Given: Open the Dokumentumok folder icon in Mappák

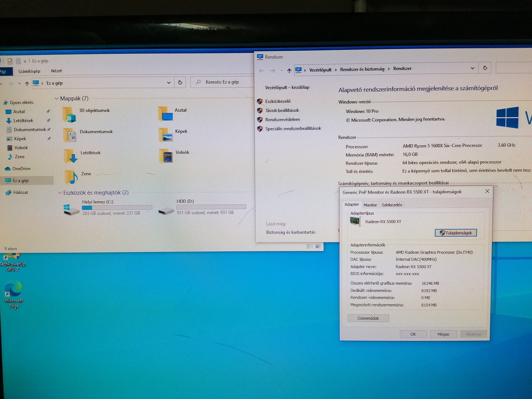Looking at the screenshot, I should coord(70,136).
